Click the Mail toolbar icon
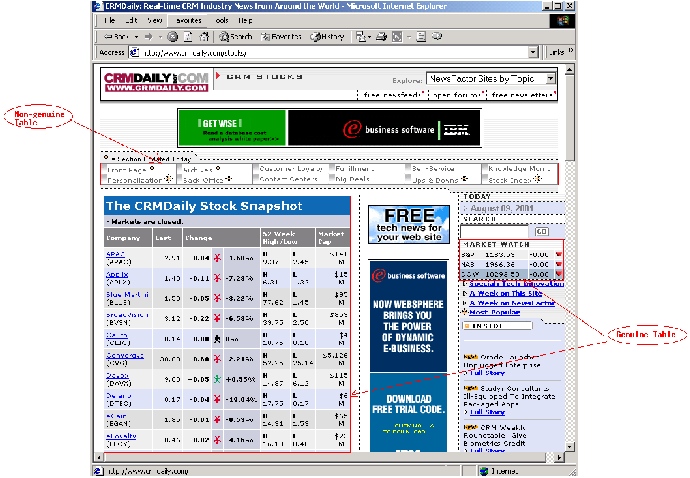The image size is (690, 478). [360, 37]
